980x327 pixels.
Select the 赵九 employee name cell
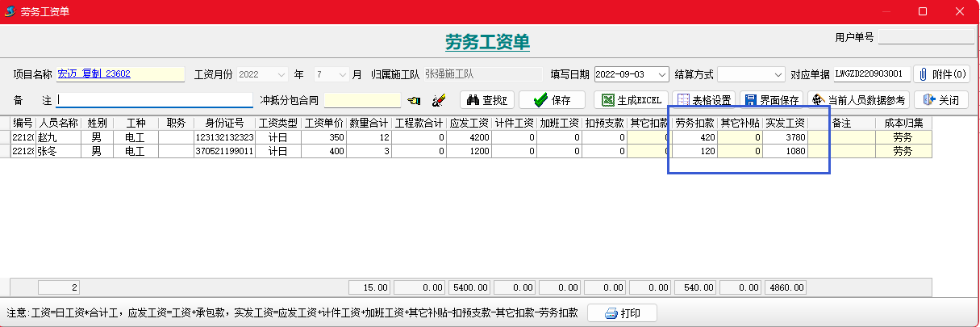[59, 138]
